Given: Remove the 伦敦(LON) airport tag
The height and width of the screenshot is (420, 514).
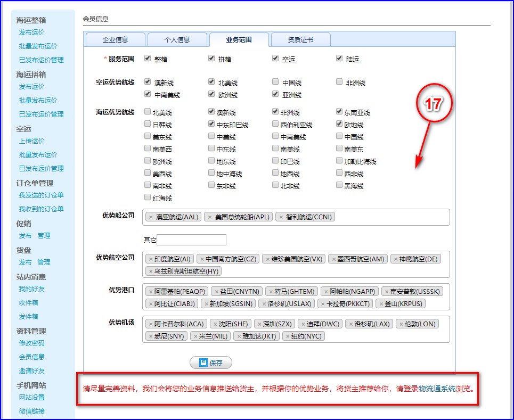Looking at the screenshot, I should click(401, 324).
